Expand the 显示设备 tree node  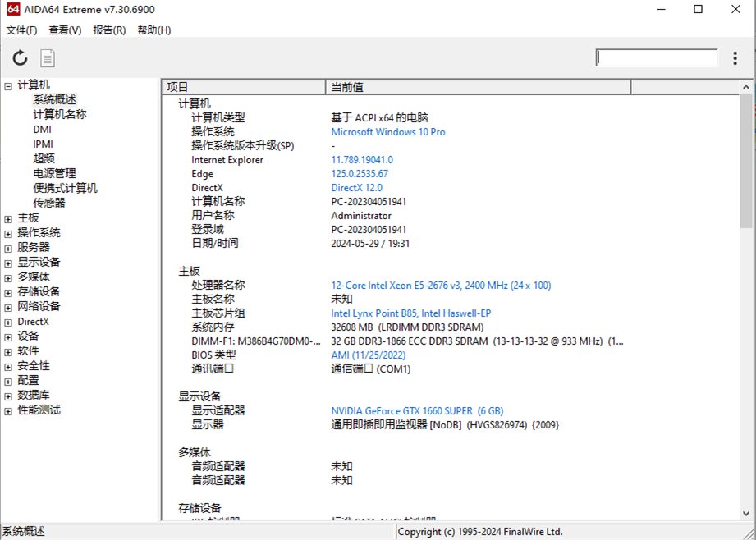(x=8, y=263)
